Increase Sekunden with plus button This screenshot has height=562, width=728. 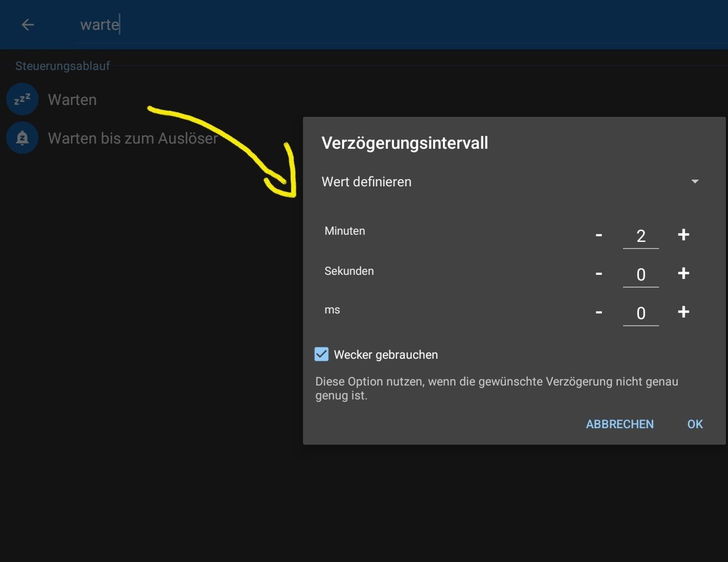click(x=683, y=274)
